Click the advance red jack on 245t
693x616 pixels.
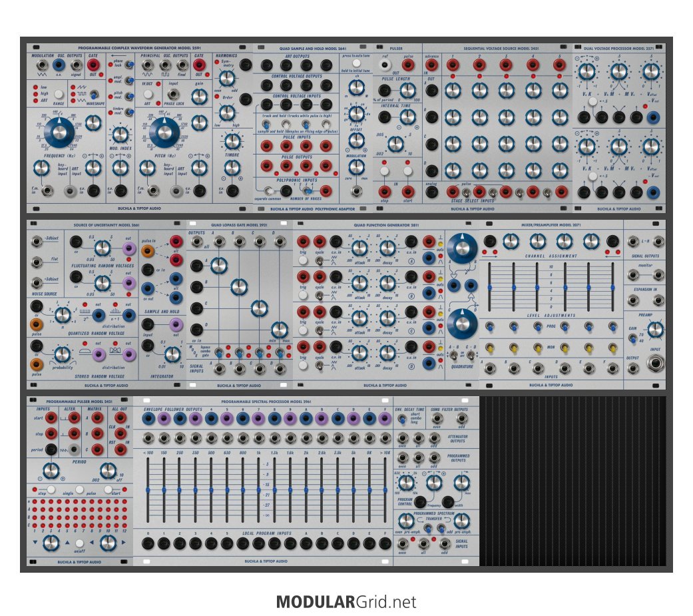click(432, 65)
